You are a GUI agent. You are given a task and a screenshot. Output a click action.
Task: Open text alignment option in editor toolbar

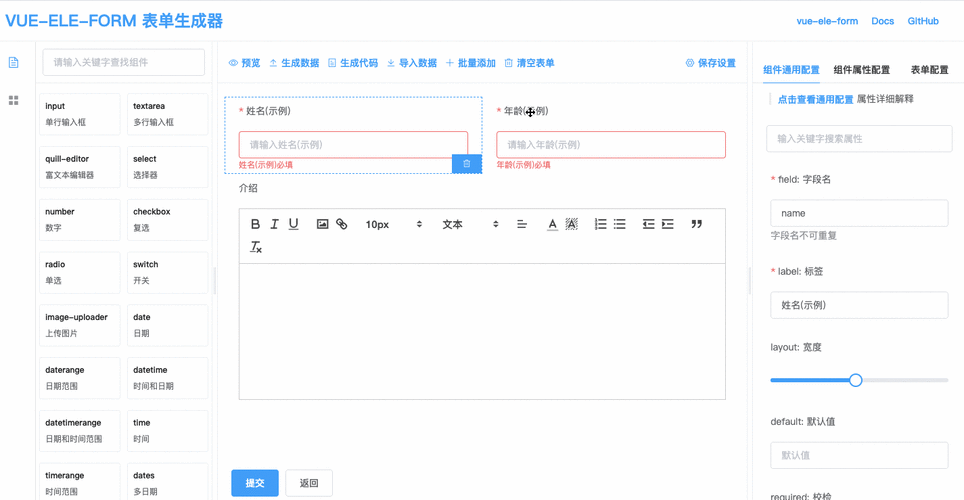click(x=521, y=224)
